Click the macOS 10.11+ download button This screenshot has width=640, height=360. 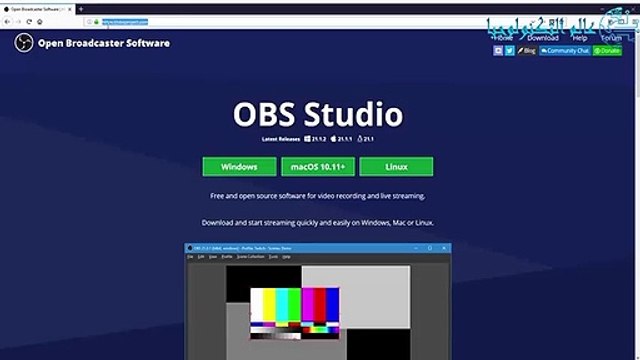pos(318,167)
